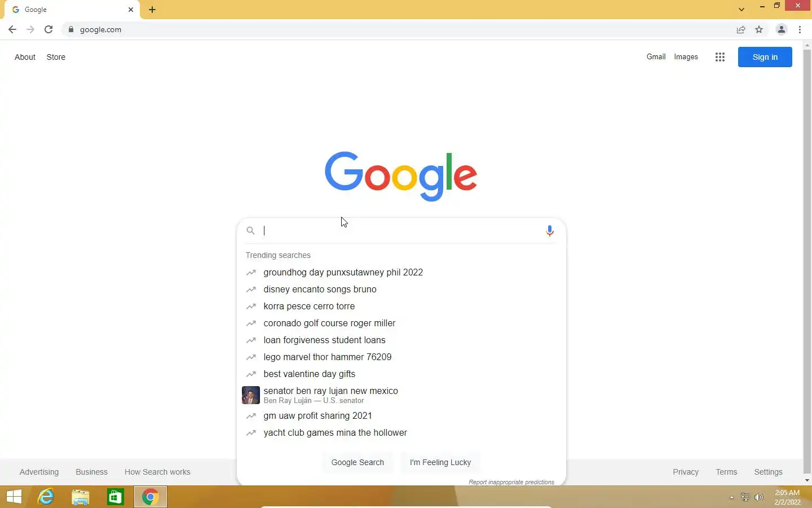Viewport: 812px width, 508px height.
Task: Launch Internet Explorer from taskbar
Action: tap(46, 497)
